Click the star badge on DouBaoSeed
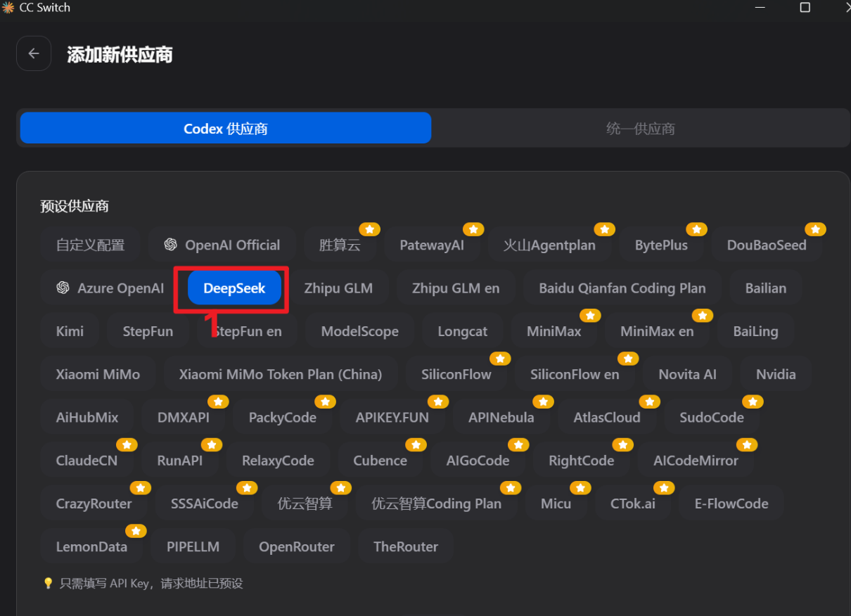Image resolution: width=851 pixels, height=616 pixels. click(816, 229)
